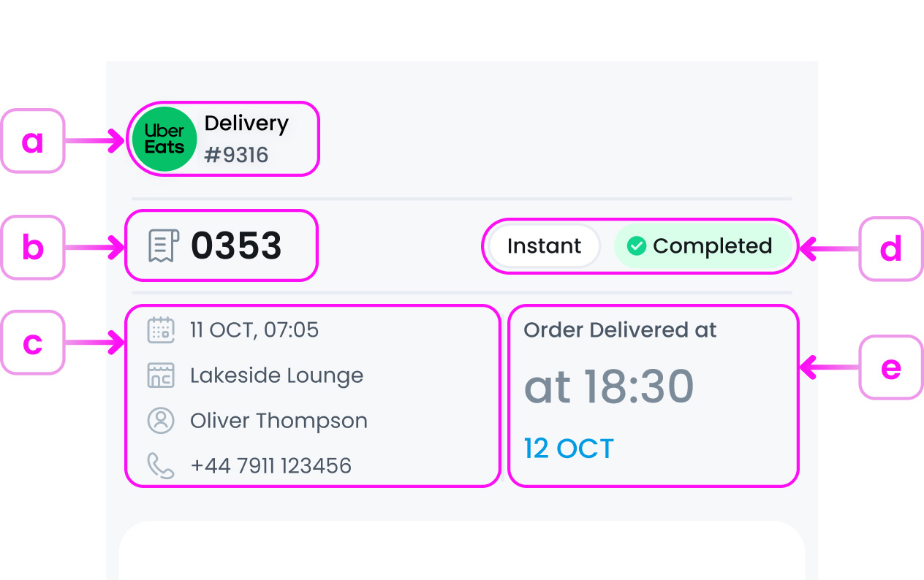Click the Uber Eats logo icon

164,138
